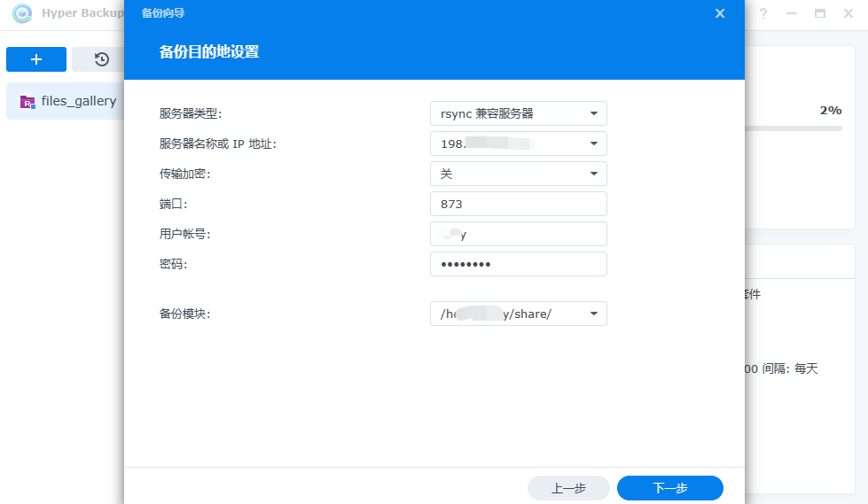Close the backup wizard dialog
The image size is (868, 504).
pyautogui.click(x=720, y=13)
